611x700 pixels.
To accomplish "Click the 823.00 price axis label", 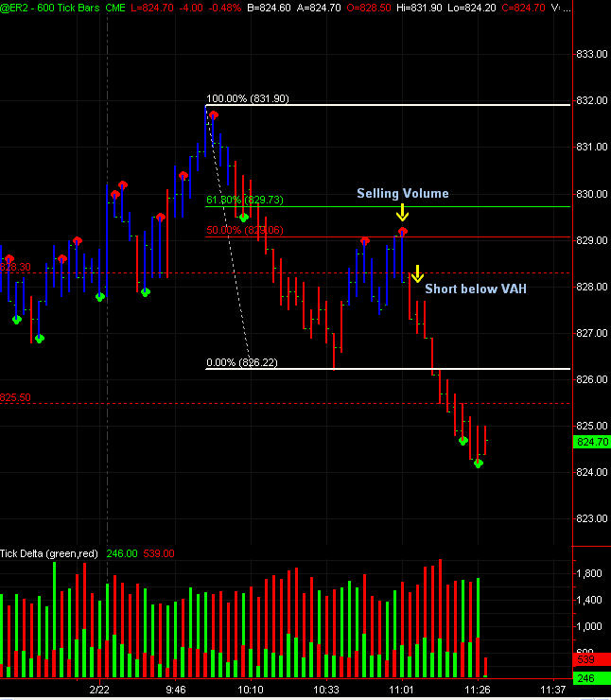I will click(x=592, y=518).
